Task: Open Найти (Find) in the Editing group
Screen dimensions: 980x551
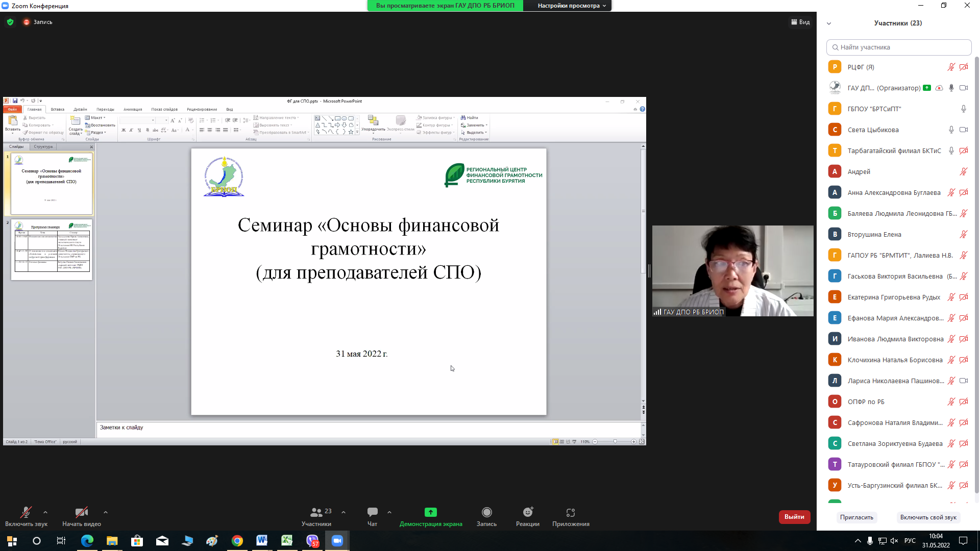Action: pyautogui.click(x=472, y=118)
